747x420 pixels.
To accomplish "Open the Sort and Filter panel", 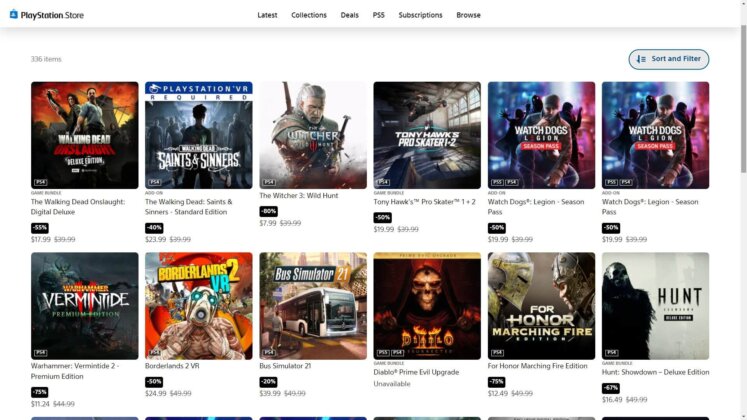I will tap(669, 59).
